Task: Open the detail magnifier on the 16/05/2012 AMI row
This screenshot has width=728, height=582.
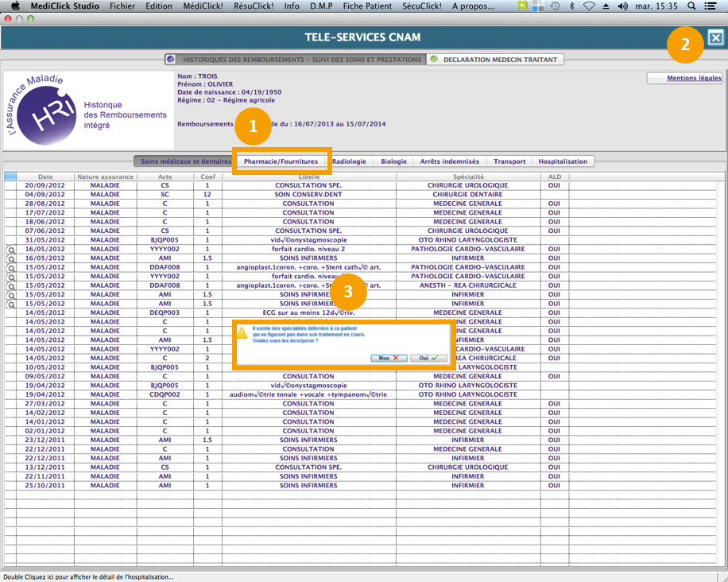Action: pyautogui.click(x=10, y=258)
